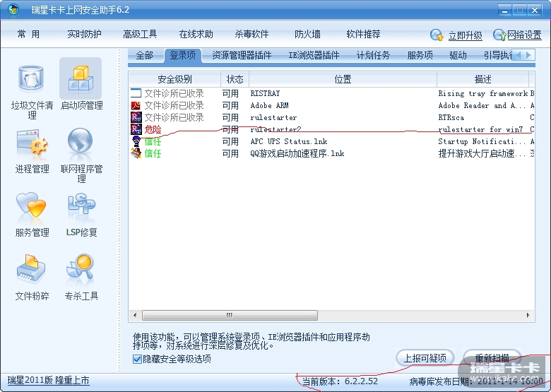Open the 瑞星2011版 隆重上市 link
The image size is (551, 392).
point(49,381)
